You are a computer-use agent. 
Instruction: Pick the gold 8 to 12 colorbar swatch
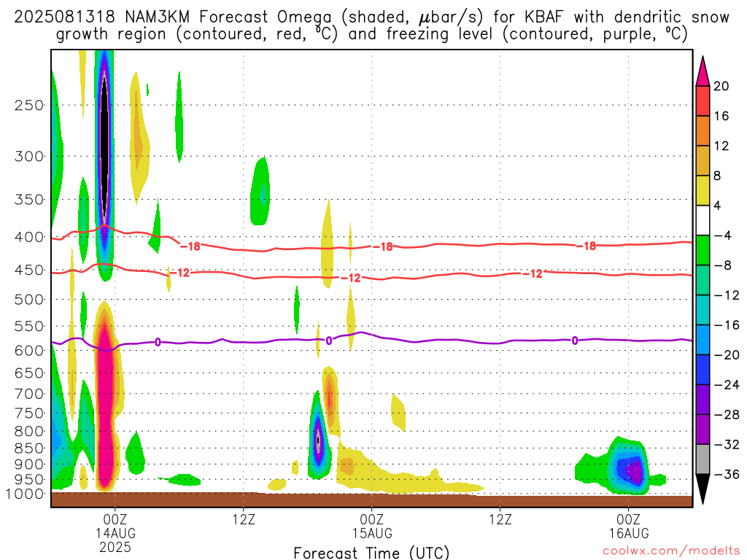pyautogui.click(x=703, y=161)
